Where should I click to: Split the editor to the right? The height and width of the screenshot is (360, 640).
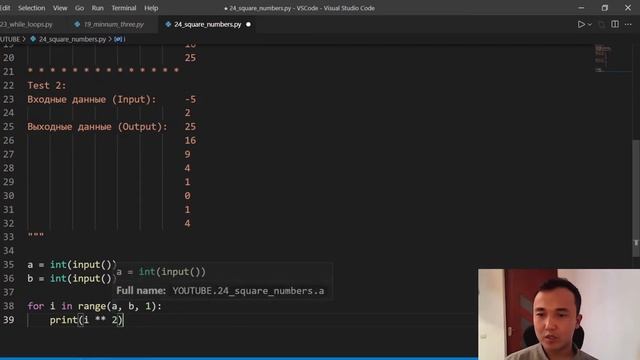[615, 24]
